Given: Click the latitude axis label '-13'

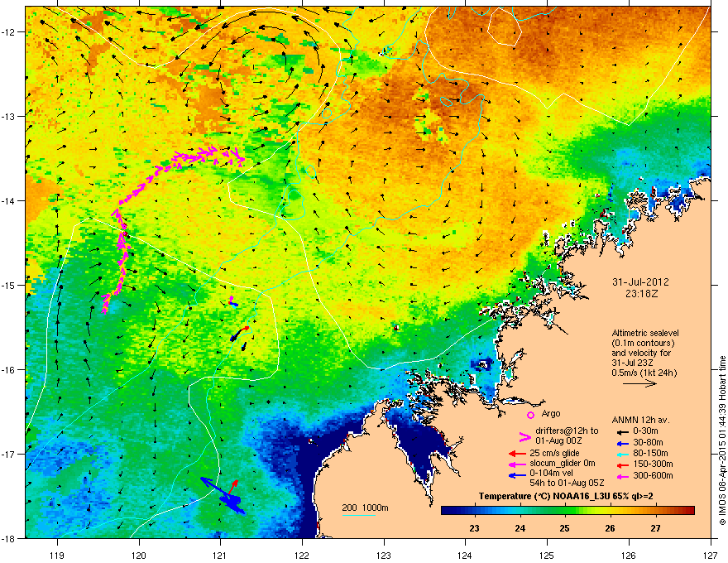Looking at the screenshot, I should tap(8, 116).
